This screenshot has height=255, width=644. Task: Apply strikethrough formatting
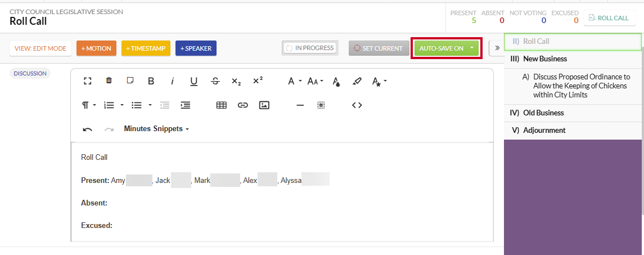[x=215, y=81]
